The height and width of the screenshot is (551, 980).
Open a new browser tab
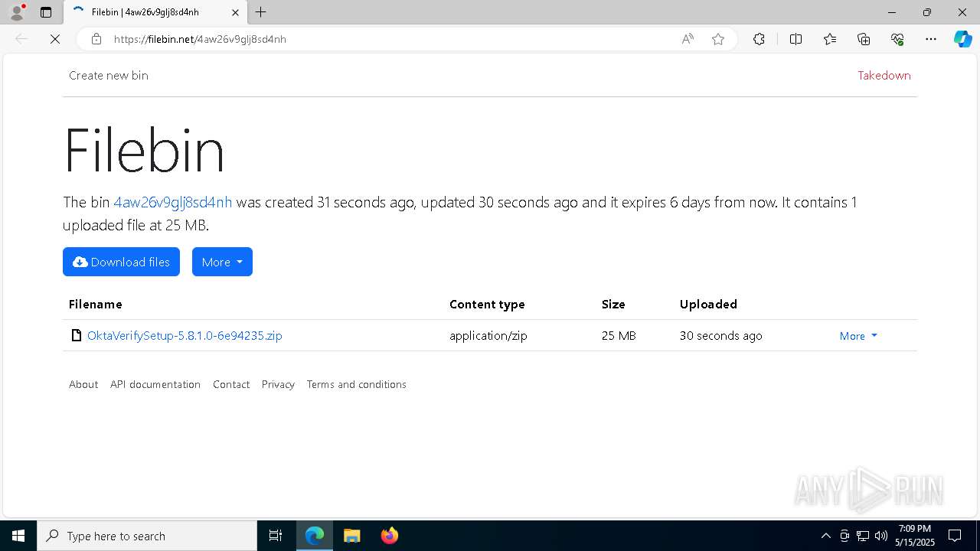pyautogui.click(x=261, y=12)
